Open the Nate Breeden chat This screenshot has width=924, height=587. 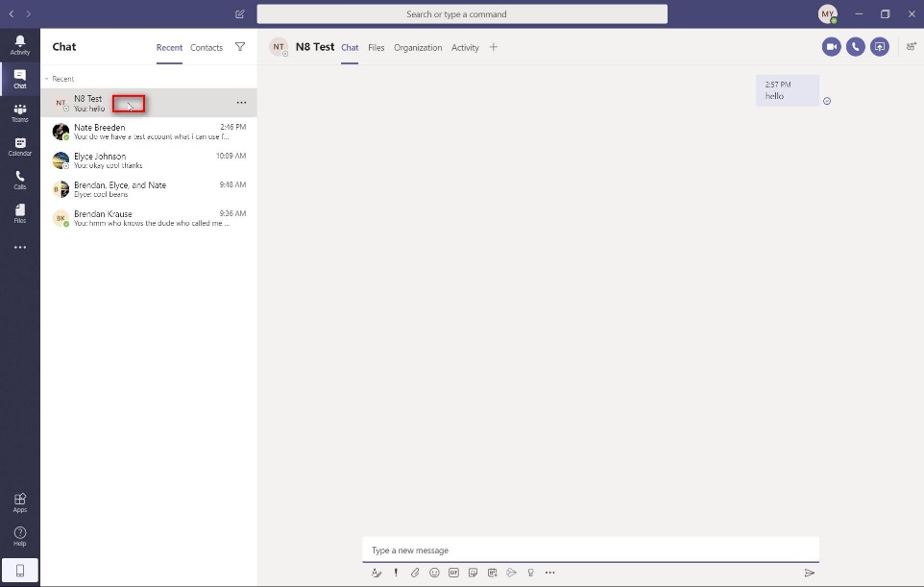click(x=149, y=132)
